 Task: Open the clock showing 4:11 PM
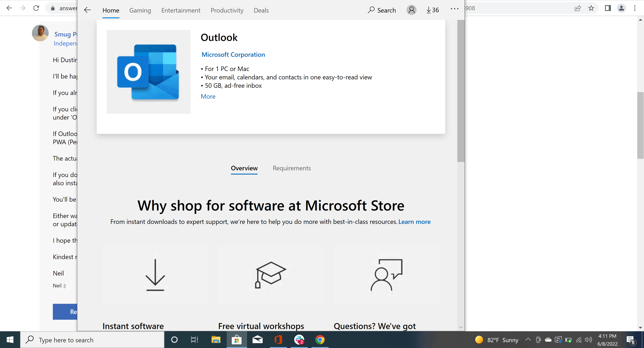tap(607, 340)
